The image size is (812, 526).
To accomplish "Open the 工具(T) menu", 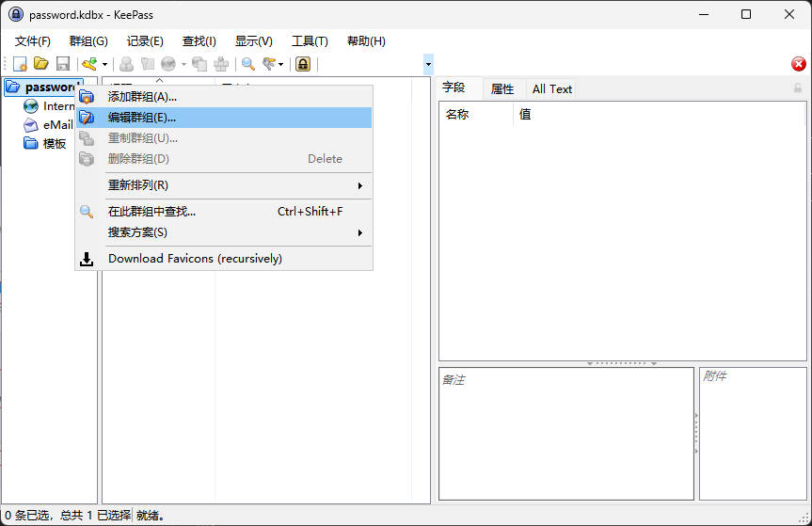I will pos(310,40).
